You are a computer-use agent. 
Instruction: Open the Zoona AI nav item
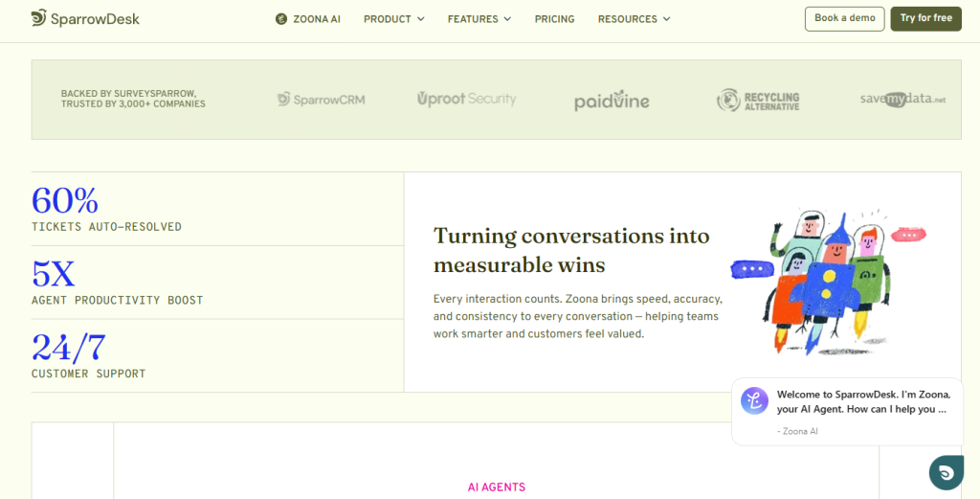point(308,19)
